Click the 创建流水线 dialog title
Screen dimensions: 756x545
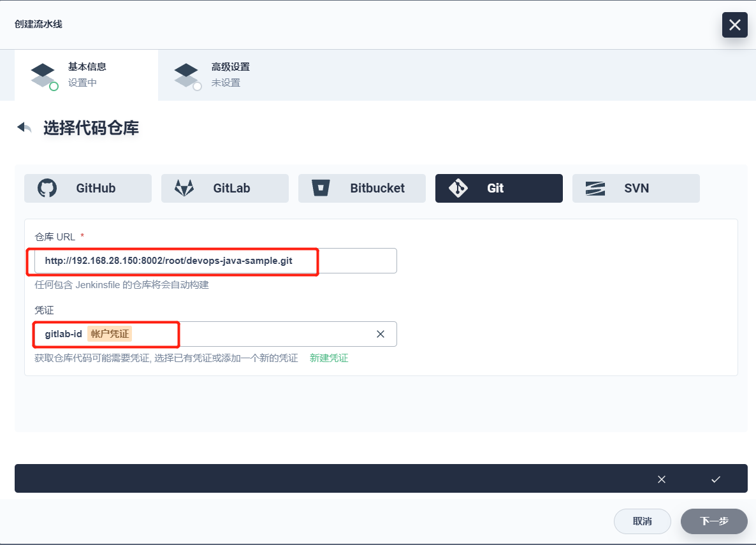38,24
